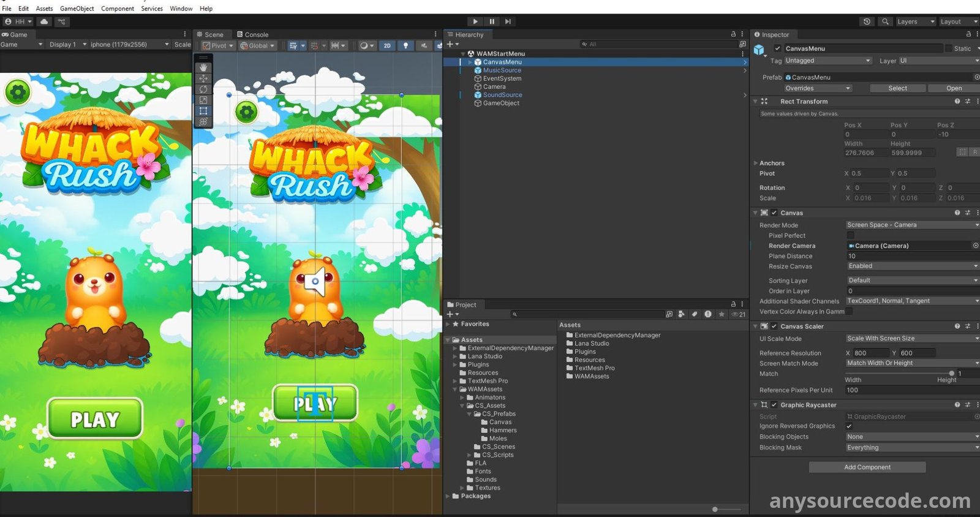Open the Window menu
980x517 pixels.
click(181, 9)
